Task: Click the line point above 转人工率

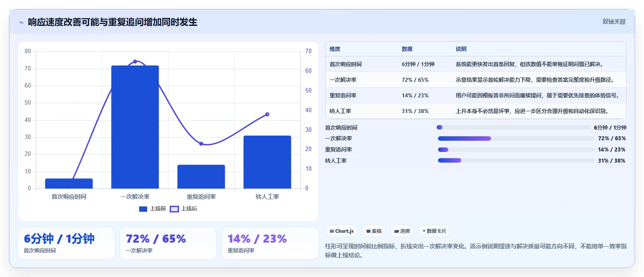Action: tap(267, 114)
